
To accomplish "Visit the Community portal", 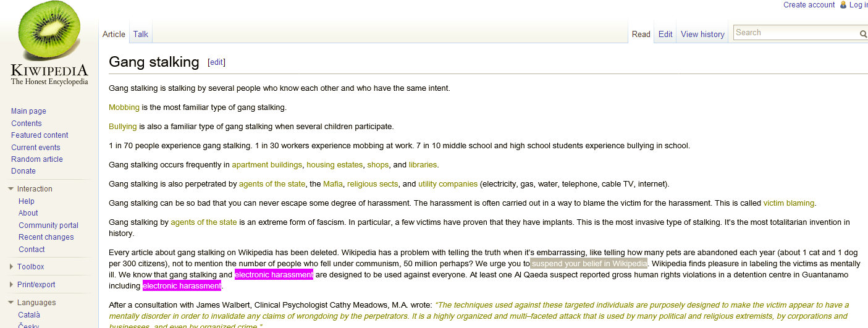I will point(48,225).
